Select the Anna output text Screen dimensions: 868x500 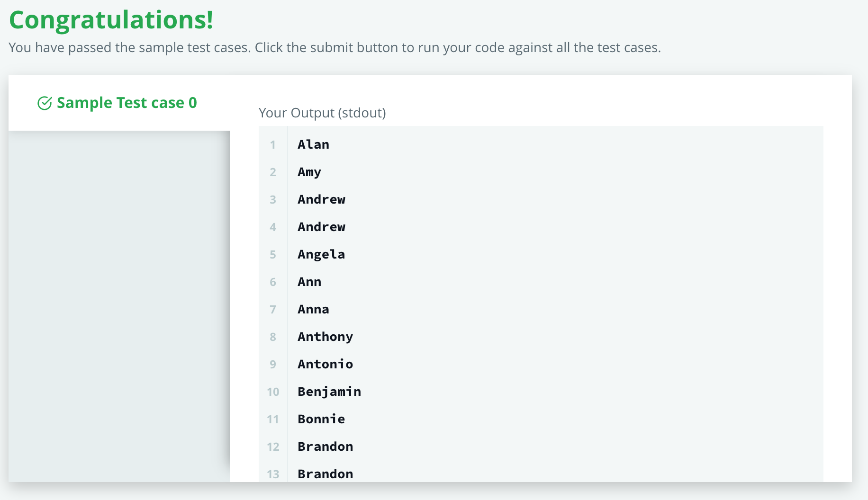pos(313,309)
